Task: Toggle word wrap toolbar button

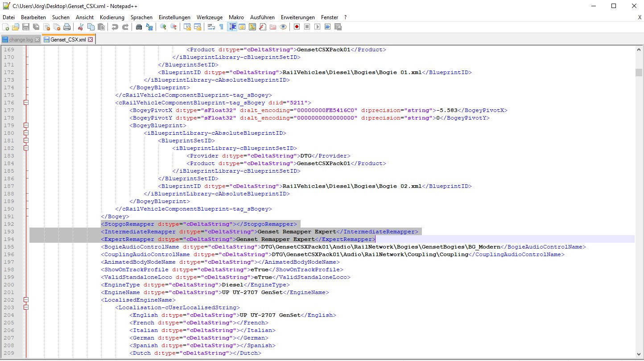Action: pos(211,27)
